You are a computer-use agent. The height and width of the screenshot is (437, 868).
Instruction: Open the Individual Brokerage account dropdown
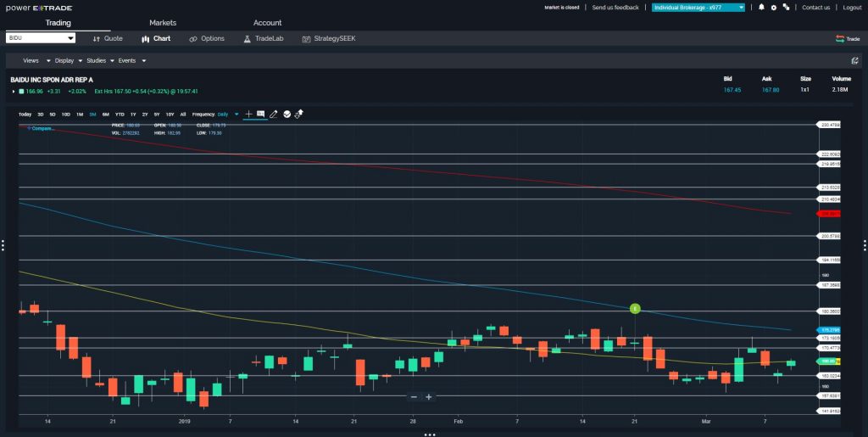point(698,8)
